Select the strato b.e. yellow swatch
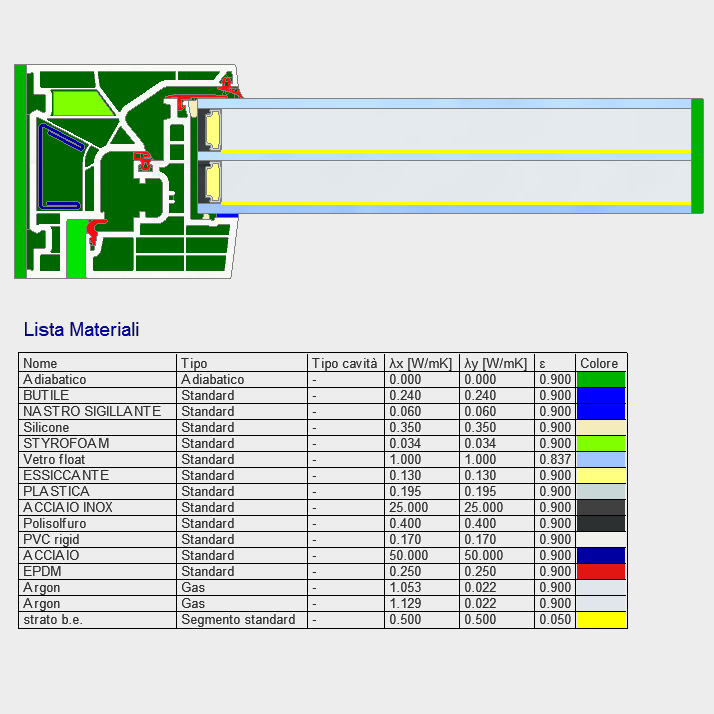Viewport: 714px width, 714px height. point(601,619)
